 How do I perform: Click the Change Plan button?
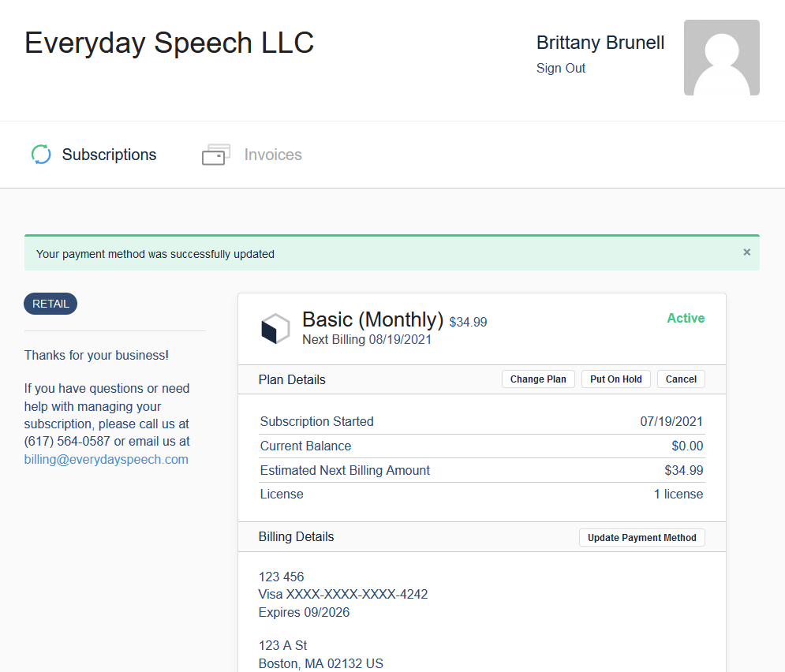click(538, 379)
